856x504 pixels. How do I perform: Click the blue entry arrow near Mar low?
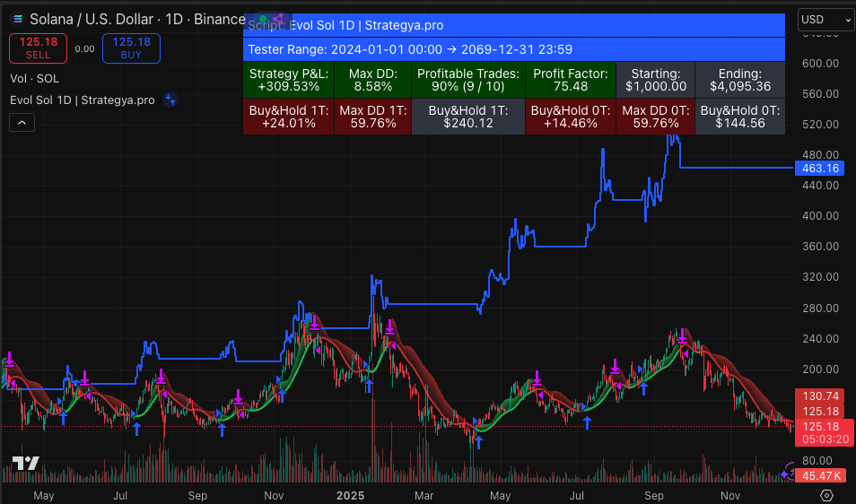(x=479, y=442)
